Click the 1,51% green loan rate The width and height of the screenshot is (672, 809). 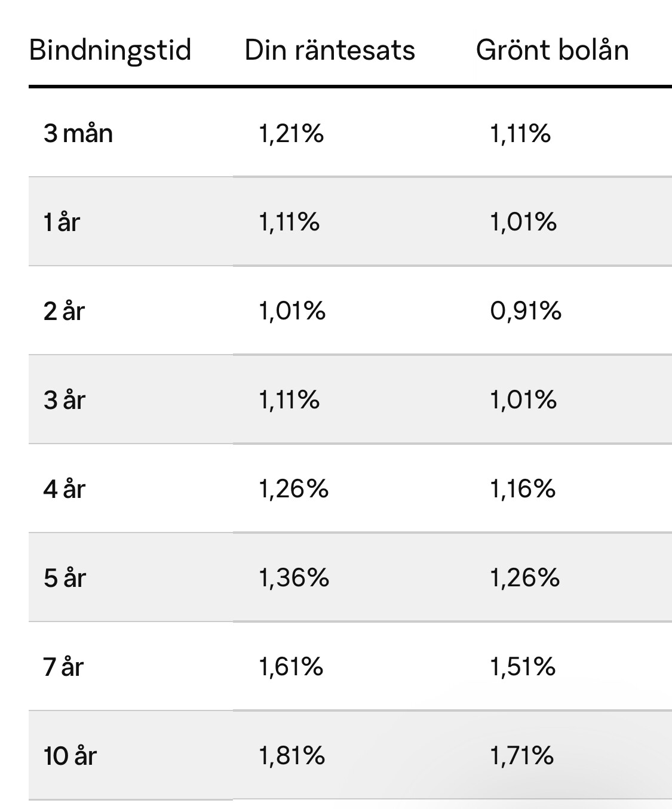pos(523,667)
